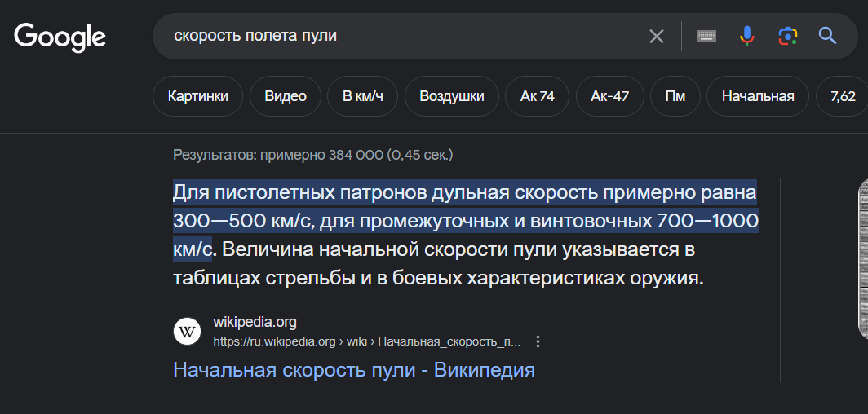
Task: Select the 'Начальная' filter chip
Action: point(758,96)
